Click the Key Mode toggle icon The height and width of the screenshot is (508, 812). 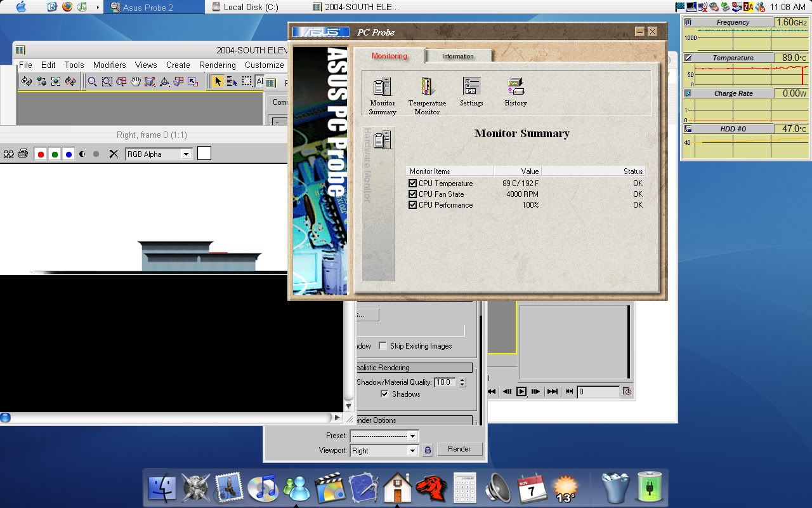click(569, 391)
